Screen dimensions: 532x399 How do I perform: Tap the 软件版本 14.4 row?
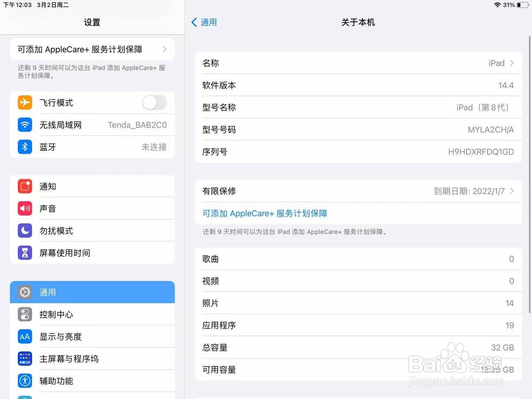point(358,85)
